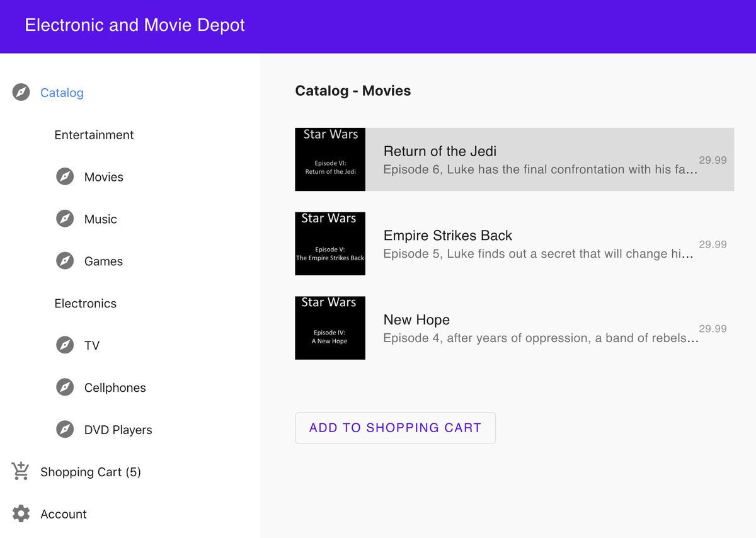The image size is (756, 538).
Task: Click the Electronic and Movie Depot title
Action: [x=135, y=25]
